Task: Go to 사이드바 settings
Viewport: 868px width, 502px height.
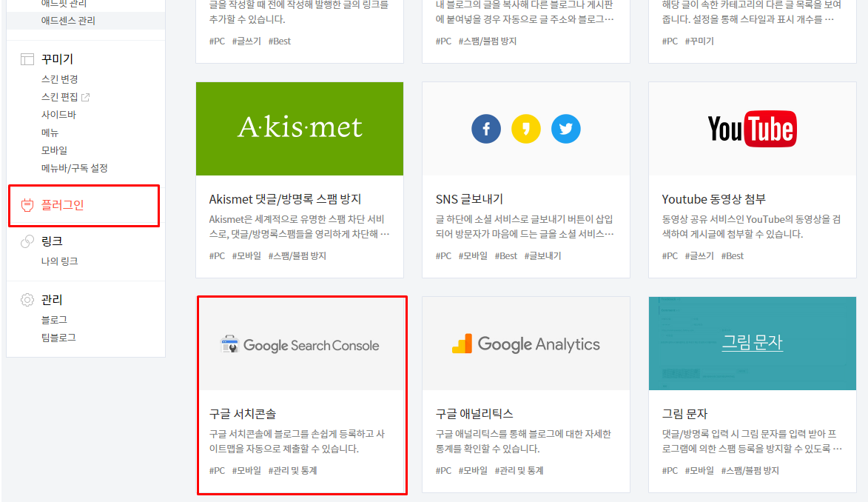Action: coord(58,115)
